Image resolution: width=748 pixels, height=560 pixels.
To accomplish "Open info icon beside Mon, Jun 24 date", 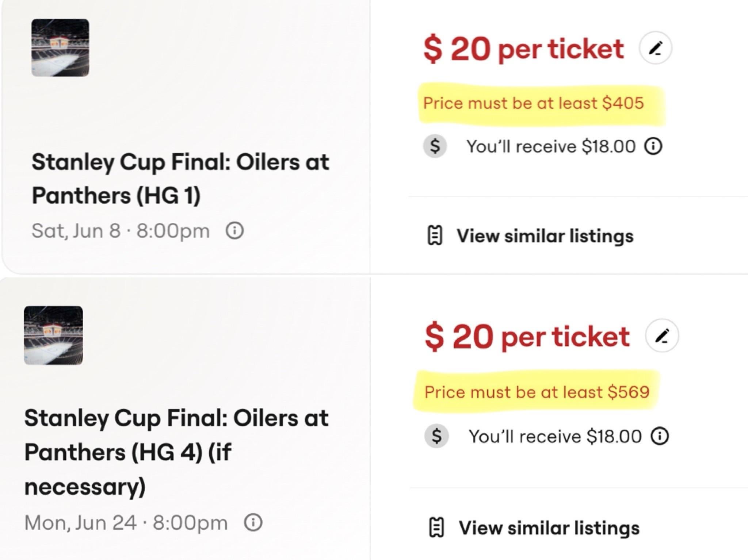I will click(x=253, y=522).
